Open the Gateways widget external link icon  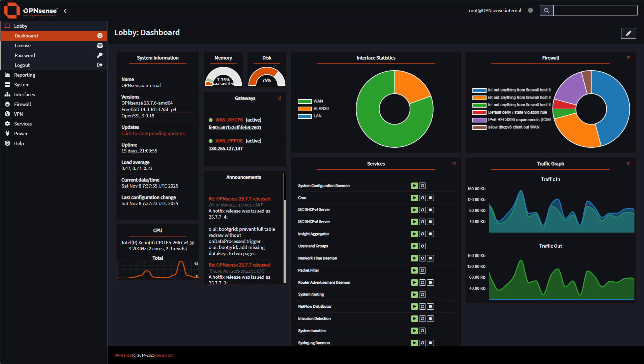[280, 98]
